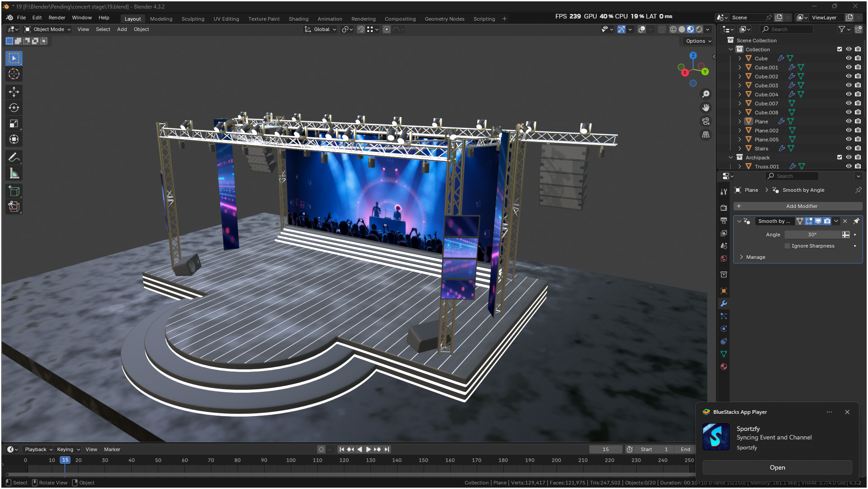Select the Rotate tool
This screenshot has height=489, width=868.
coord(14,108)
